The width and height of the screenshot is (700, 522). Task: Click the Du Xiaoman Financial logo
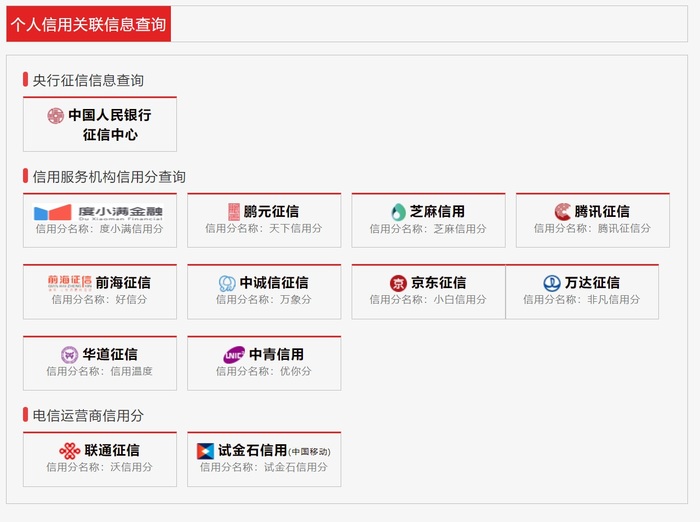(98, 213)
